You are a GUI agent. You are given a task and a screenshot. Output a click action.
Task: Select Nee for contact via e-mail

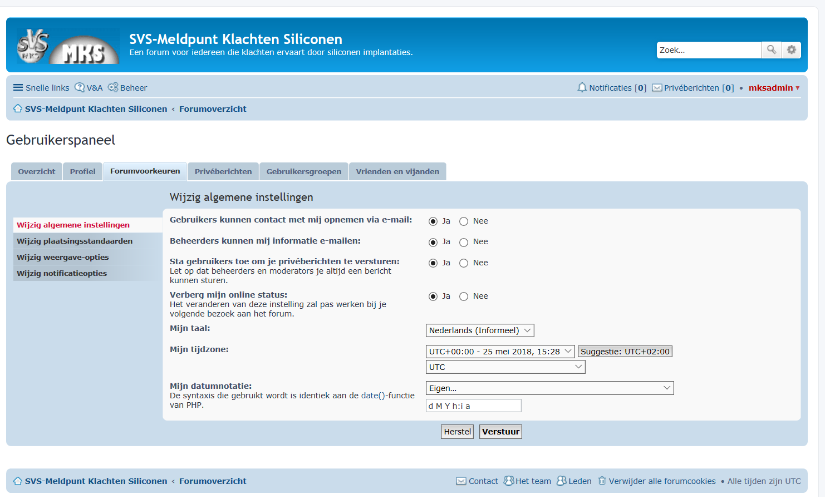click(x=464, y=221)
